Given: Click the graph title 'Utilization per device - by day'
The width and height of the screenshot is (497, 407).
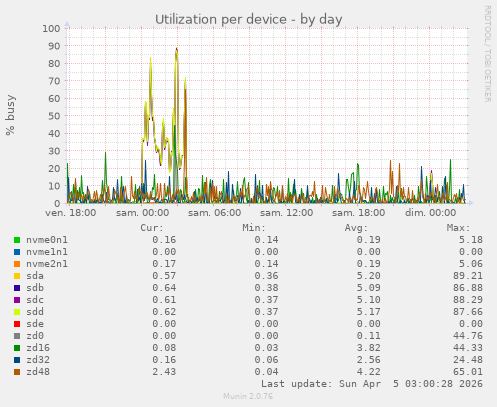Looking at the screenshot, I should tap(249, 19).
